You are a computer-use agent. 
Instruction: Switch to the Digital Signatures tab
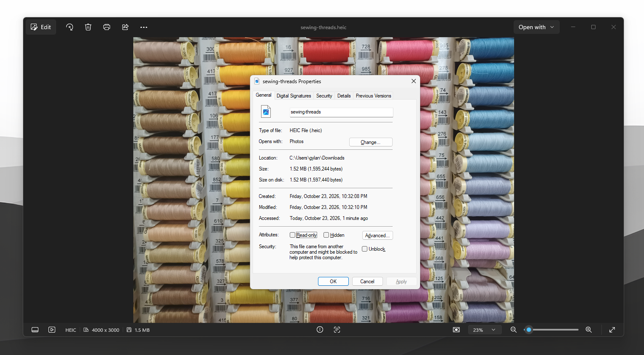(x=294, y=96)
